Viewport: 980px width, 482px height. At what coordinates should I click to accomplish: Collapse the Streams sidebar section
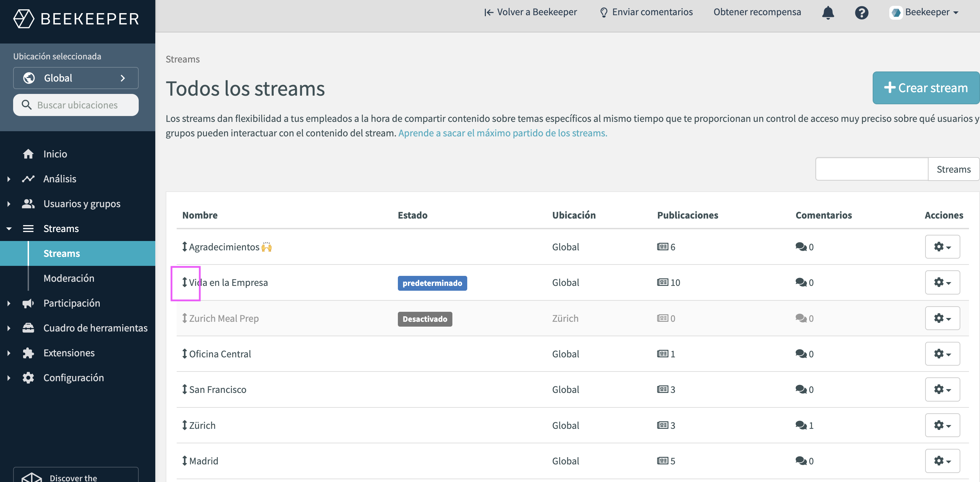coord(9,229)
